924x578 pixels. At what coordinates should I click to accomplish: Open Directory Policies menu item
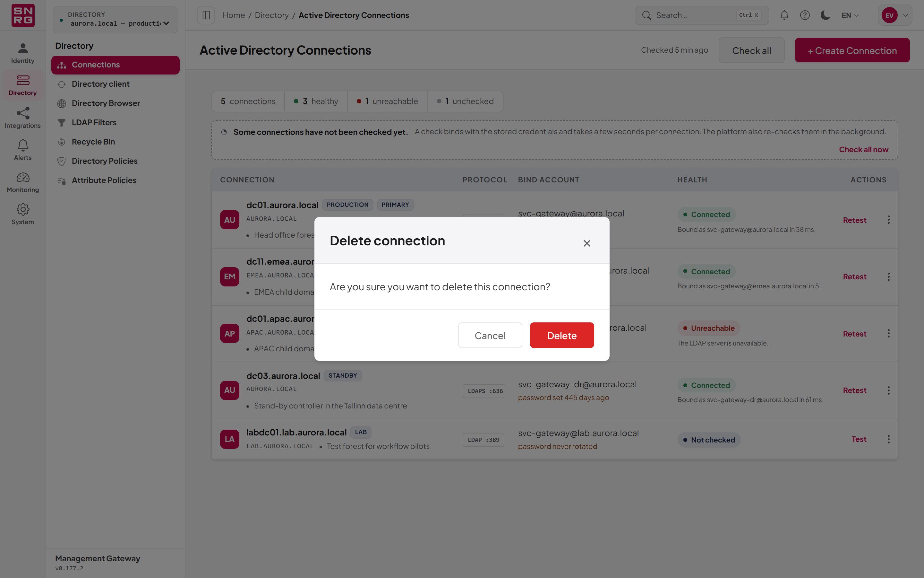(115, 161)
